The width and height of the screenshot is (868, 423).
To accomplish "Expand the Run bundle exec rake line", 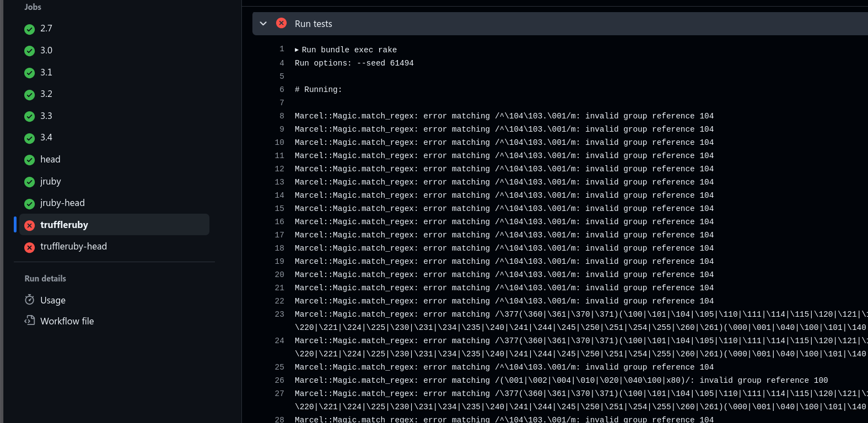I will pos(297,50).
